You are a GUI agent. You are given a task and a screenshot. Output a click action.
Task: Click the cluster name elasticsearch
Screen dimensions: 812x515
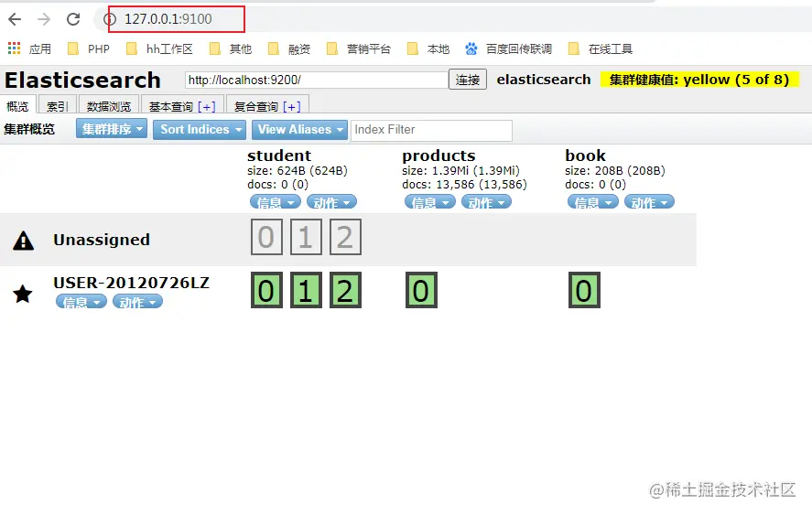click(x=544, y=80)
